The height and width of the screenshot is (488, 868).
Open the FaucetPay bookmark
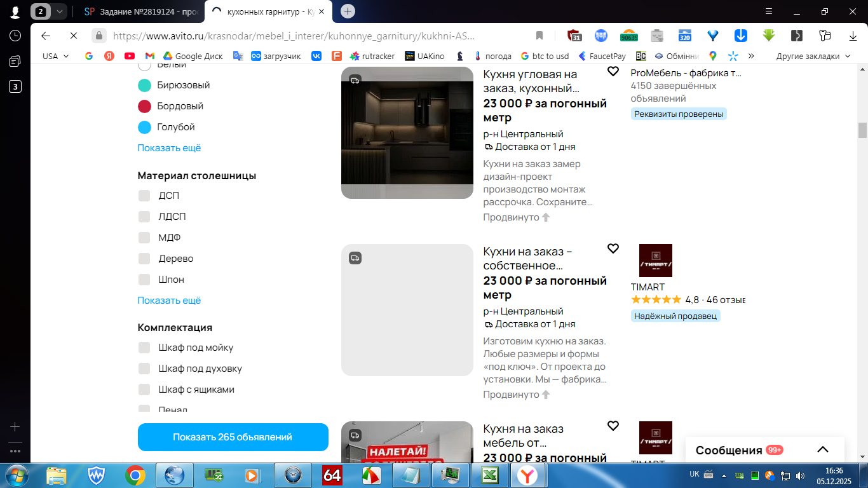click(x=602, y=56)
